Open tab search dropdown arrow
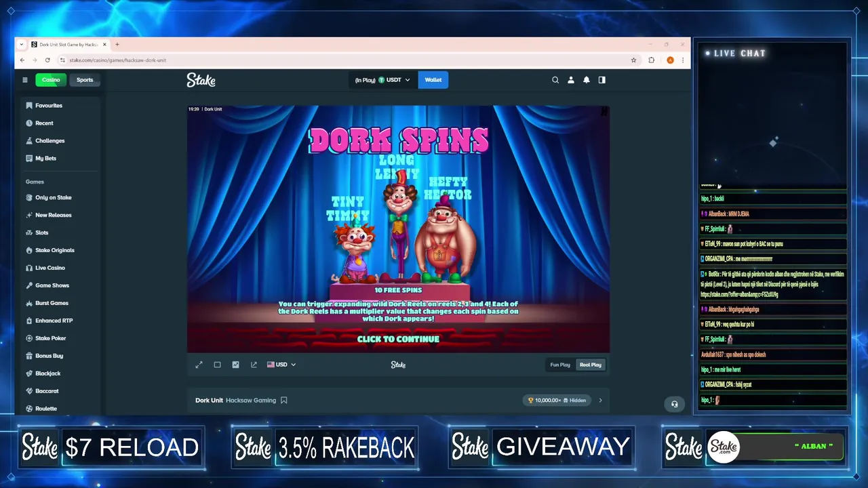The image size is (868, 488). click(x=22, y=45)
